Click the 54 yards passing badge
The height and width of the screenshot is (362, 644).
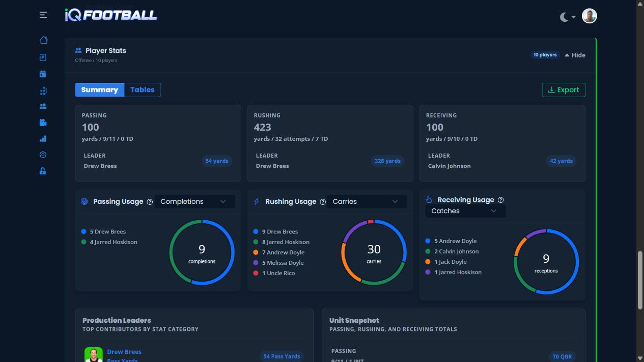tap(217, 161)
